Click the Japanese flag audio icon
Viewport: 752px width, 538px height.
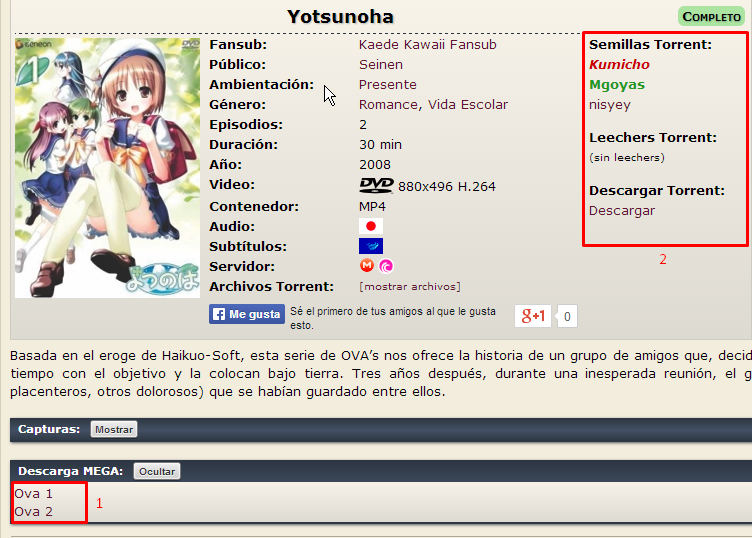coord(371,226)
